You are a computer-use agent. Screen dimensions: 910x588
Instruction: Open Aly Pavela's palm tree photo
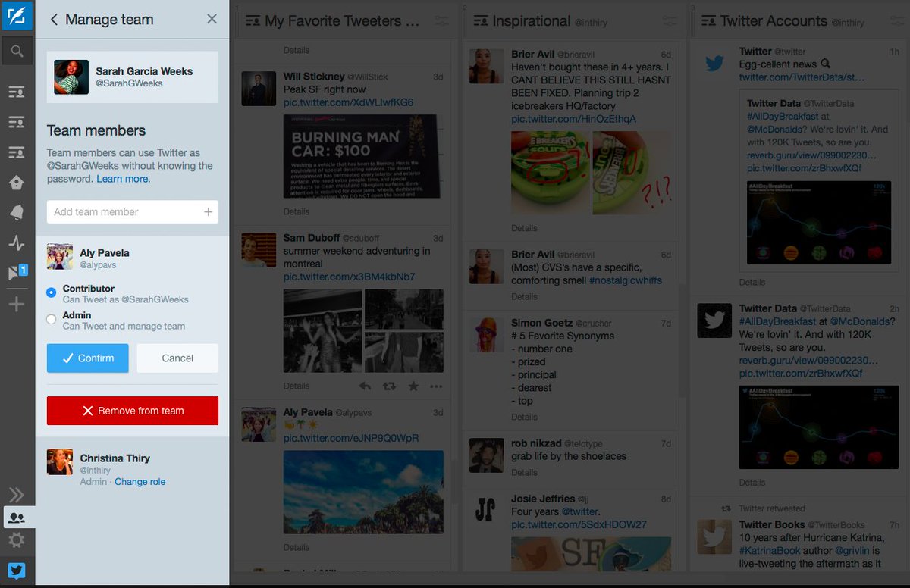pyautogui.click(x=363, y=492)
